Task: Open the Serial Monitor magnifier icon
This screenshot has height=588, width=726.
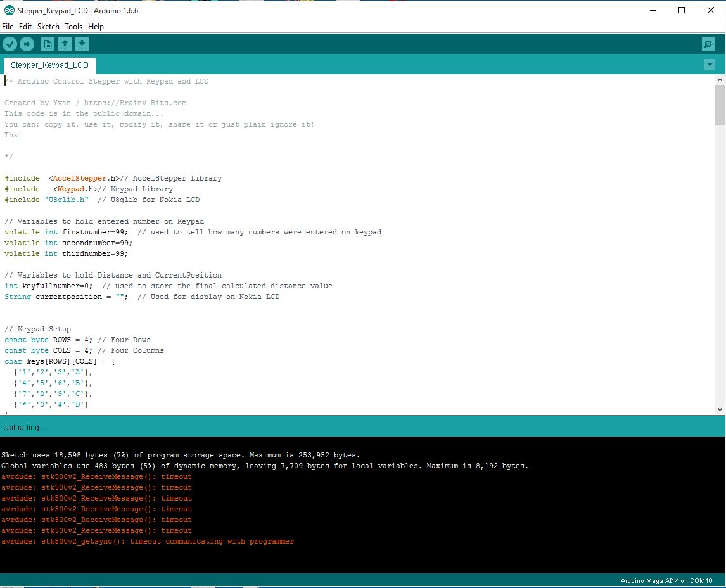Action: pos(708,44)
